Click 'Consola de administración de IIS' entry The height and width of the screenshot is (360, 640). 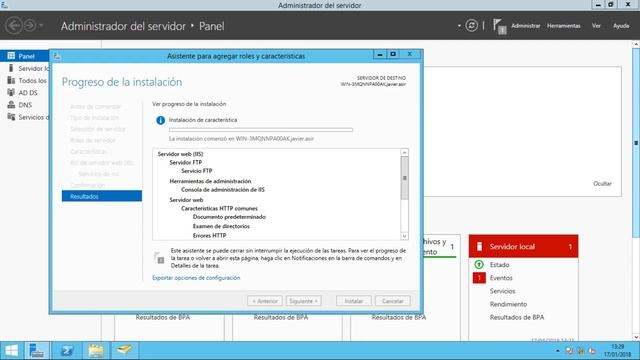click(x=223, y=190)
